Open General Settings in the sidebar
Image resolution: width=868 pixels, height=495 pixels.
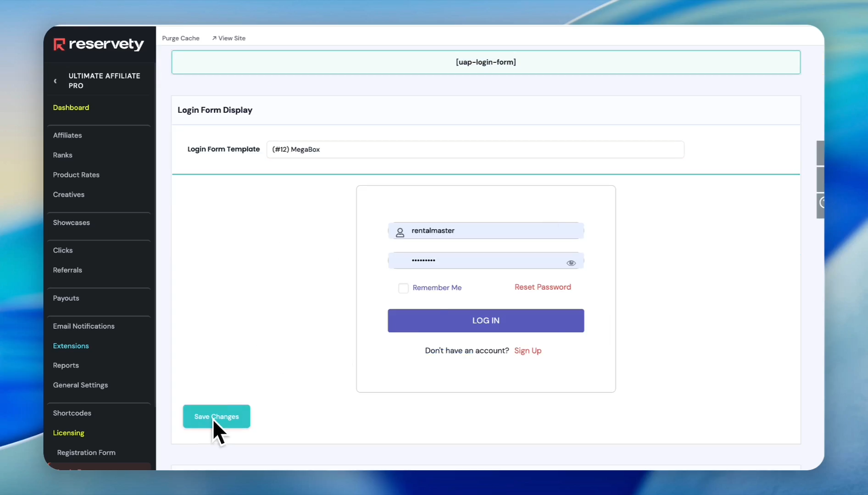(x=80, y=385)
